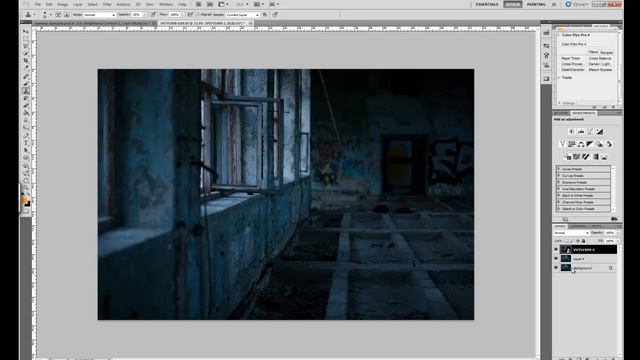Image resolution: width=640 pixels, height=360 pixels.
Task: Toggle the Clone Source panel
Action: click(67, 15)
